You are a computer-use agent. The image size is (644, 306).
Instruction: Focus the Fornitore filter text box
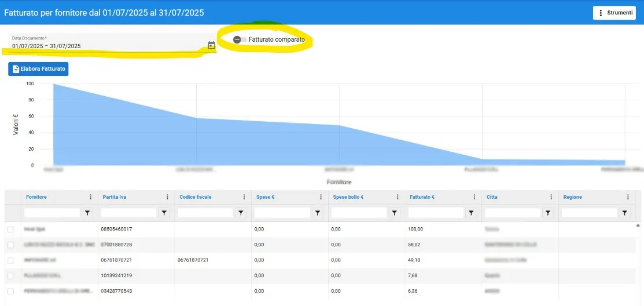[x=52, y=213]
